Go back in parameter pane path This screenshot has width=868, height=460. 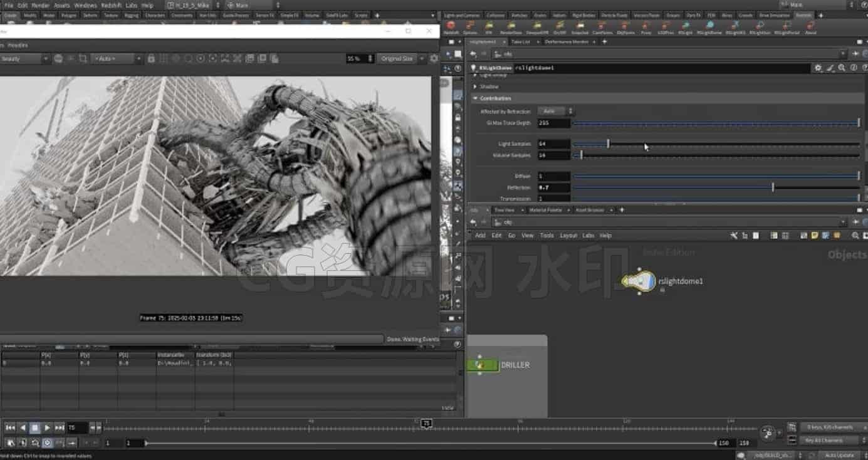pyautogui.click(x=473, y=54)
